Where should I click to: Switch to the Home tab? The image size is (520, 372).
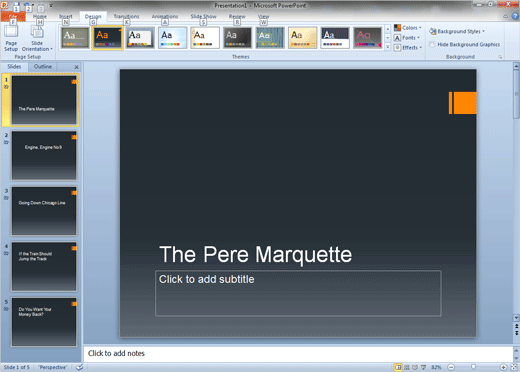point(40,16)
